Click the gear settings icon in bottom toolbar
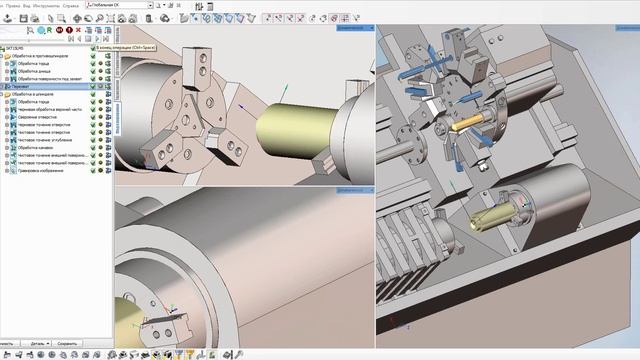The image size is (640, 360). 112,355
